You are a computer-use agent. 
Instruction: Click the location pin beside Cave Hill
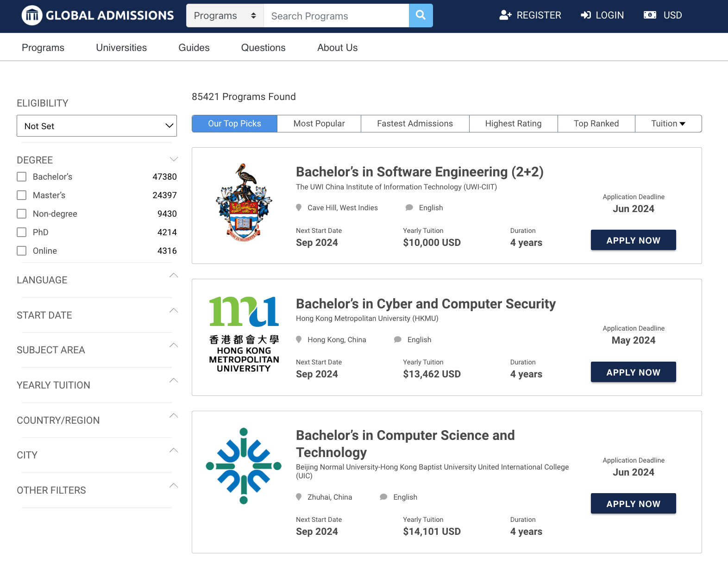[x=299, y=207]
